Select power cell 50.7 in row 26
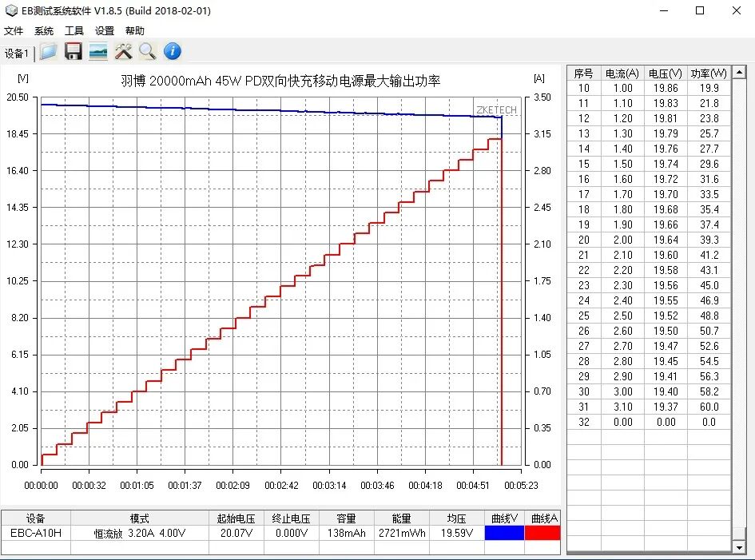Viewport: 755px width, 560px height. 709,331
